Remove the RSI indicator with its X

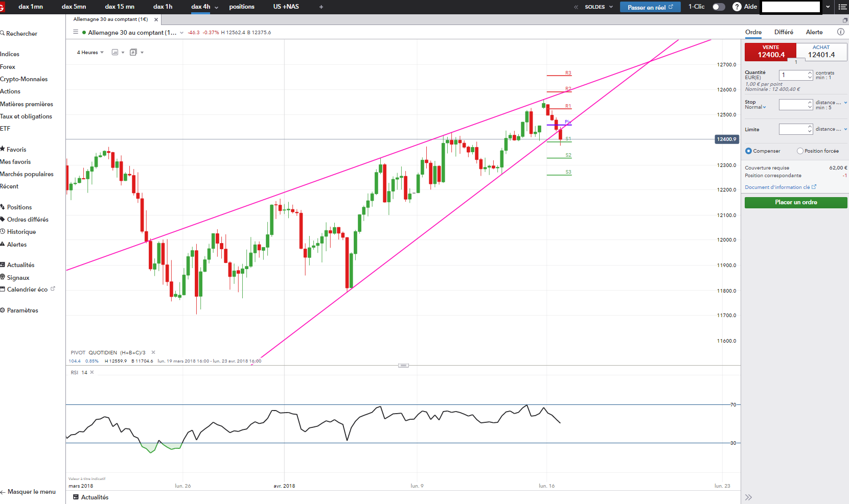[x=92, y=372]
